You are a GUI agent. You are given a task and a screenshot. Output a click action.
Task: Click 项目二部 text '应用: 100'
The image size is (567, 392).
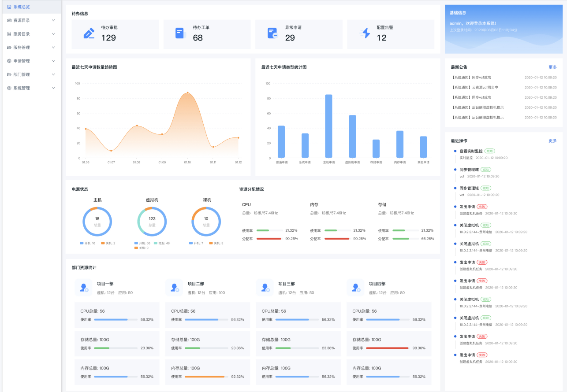click(217, 292)
